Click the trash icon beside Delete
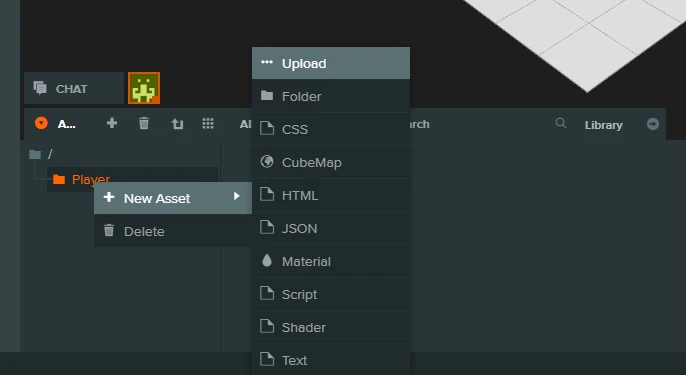The image size is (686, 375). [x=109, y=230]
